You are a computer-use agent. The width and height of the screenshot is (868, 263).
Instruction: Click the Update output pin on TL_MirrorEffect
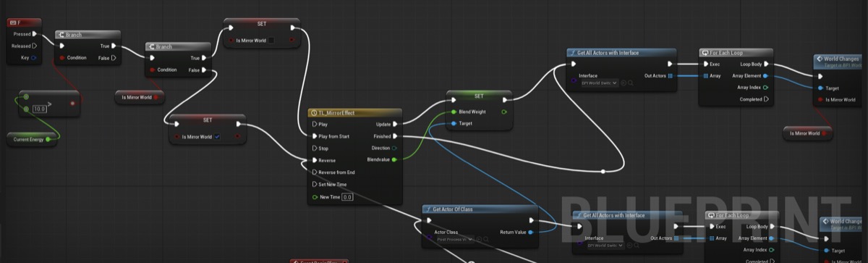[394, 125]
